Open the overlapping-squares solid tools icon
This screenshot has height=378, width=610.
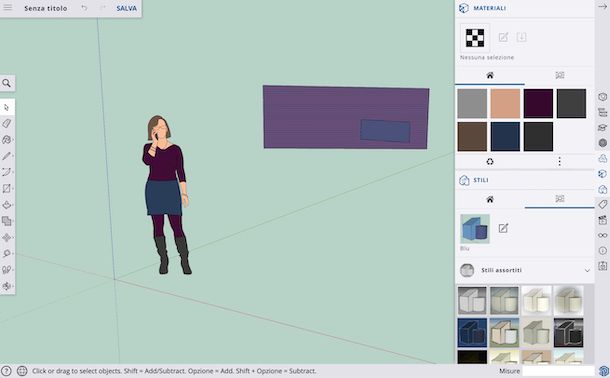coord(7,221)
